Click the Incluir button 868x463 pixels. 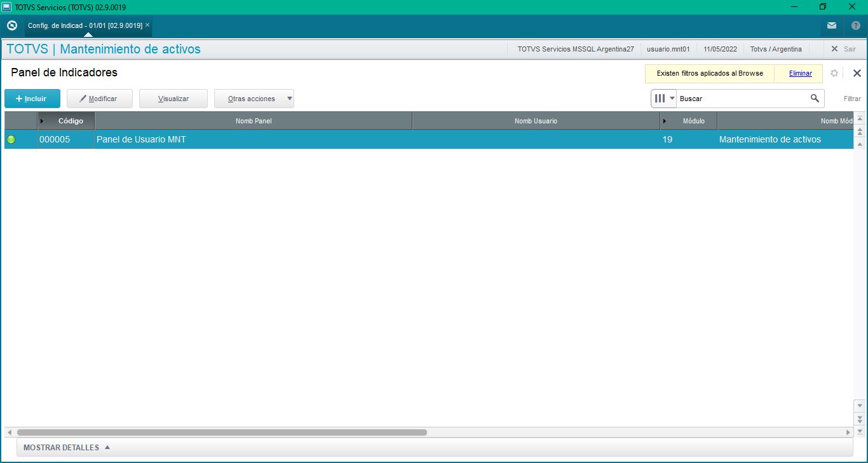(x=32, y=99)
